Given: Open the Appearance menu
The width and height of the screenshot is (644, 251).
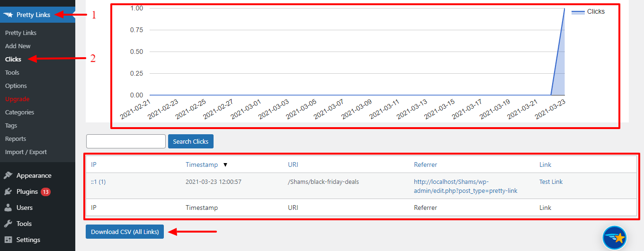Looking at the screenshot, I should [34, 175].
